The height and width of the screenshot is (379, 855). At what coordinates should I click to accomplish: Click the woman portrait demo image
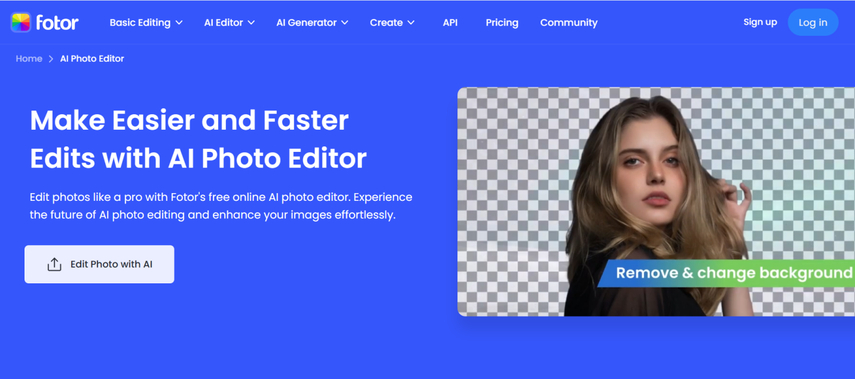(x=656, y=202)
